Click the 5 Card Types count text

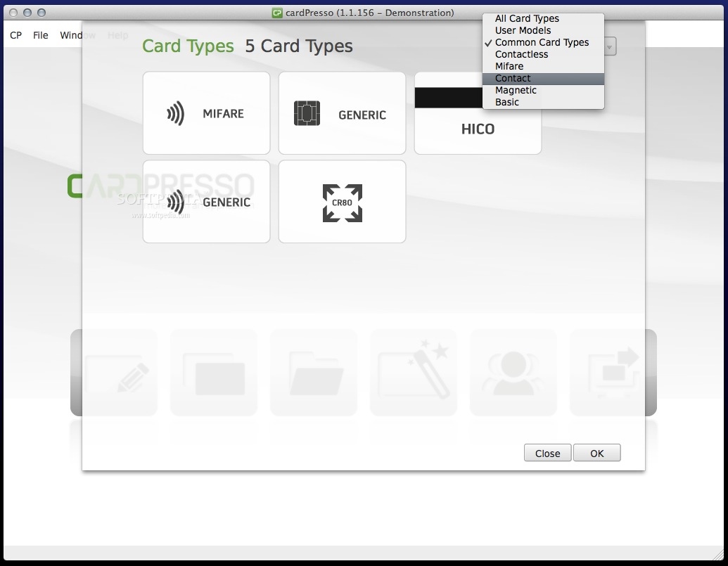(298, 46)
